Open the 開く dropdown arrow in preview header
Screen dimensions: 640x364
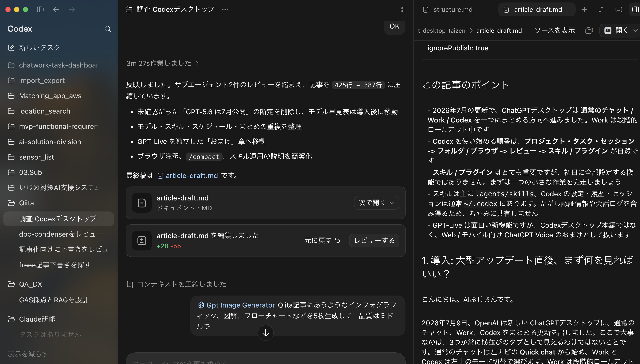(x=635, y=30)
